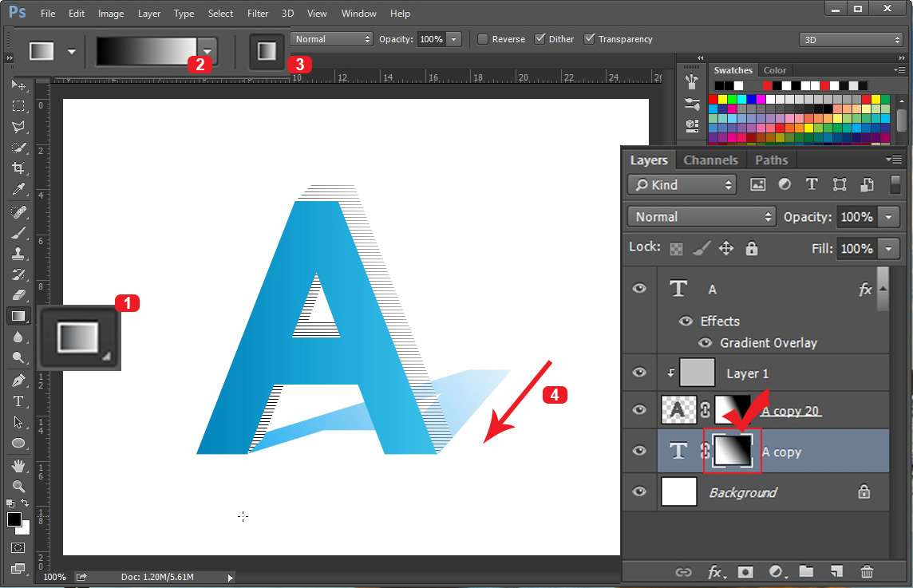913x588 pixels.
Task: Select the Polygonal Lasso tool
Action: (18, 127)
